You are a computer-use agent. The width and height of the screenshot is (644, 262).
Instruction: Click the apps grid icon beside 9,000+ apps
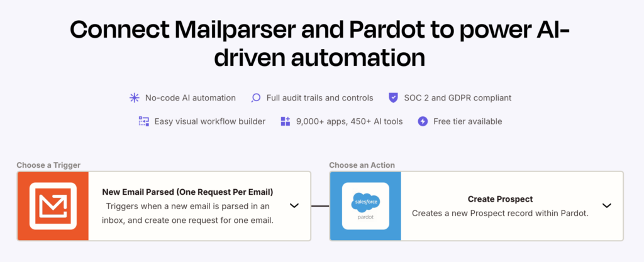tap(286, 121)
